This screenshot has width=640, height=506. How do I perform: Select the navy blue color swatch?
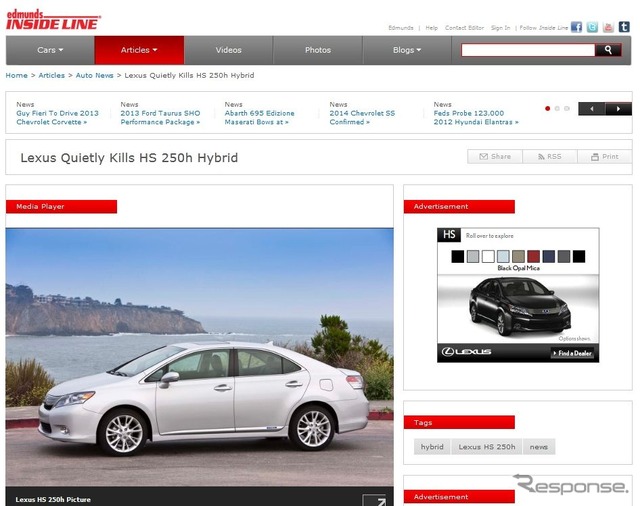point(549,256)
